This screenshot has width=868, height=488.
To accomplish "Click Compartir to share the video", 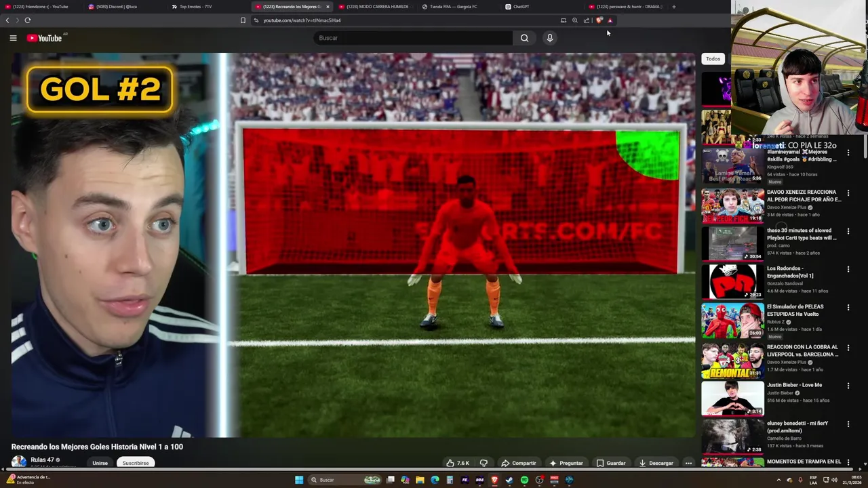I will click(519, 463).
